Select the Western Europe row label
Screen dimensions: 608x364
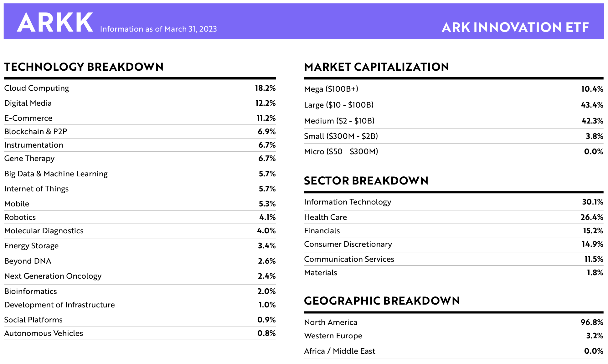333,336
